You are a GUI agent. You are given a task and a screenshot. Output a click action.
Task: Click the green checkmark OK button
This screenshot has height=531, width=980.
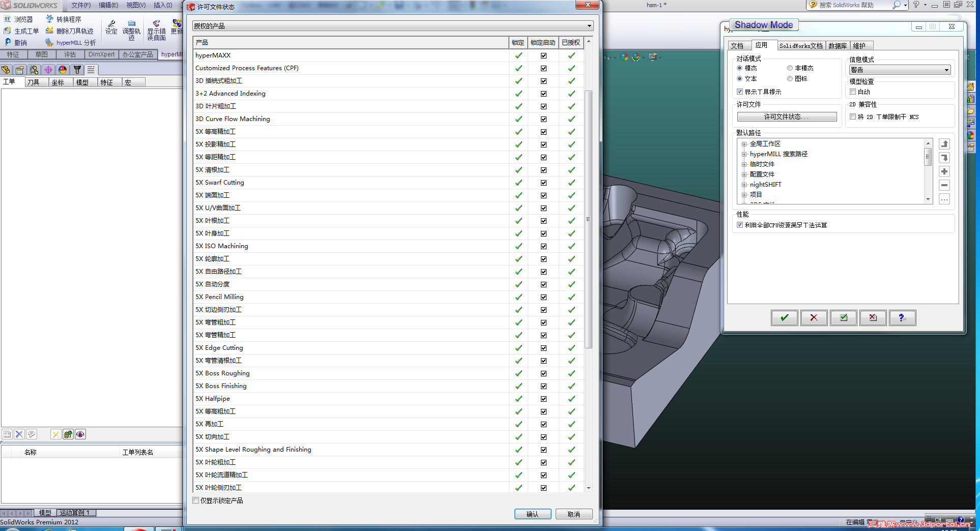click(x=784, y=318)
